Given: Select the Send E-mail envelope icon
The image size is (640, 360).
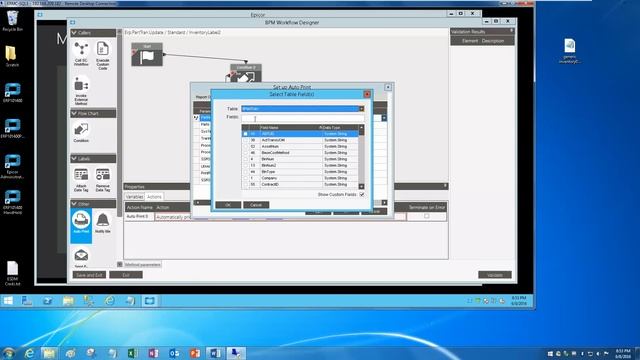Looking at the screenshot, I should point(81,257).
